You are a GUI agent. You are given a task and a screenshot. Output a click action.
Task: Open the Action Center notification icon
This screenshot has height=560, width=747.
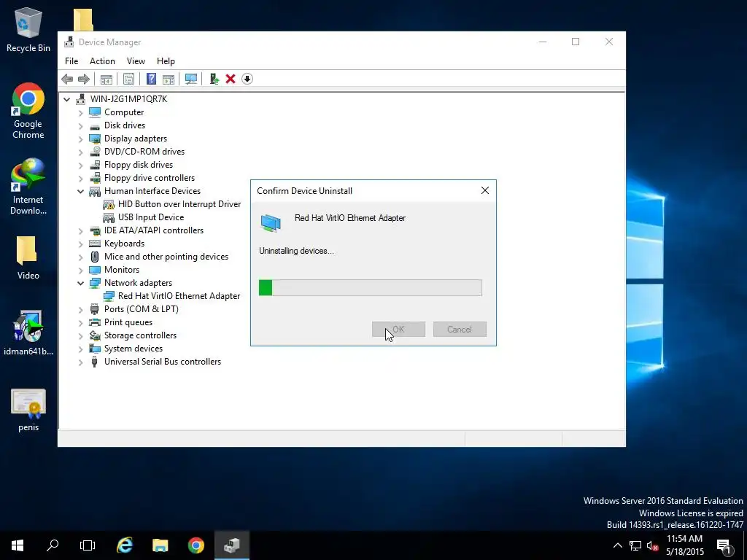[x=724, y=545]
